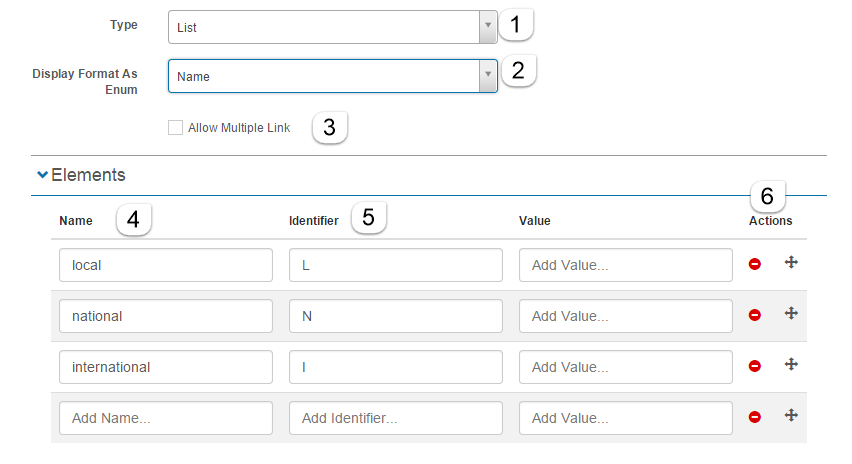Click the Add Identifier... field
The width and height of the screenshot is (852, 464).
pos(396,418)
